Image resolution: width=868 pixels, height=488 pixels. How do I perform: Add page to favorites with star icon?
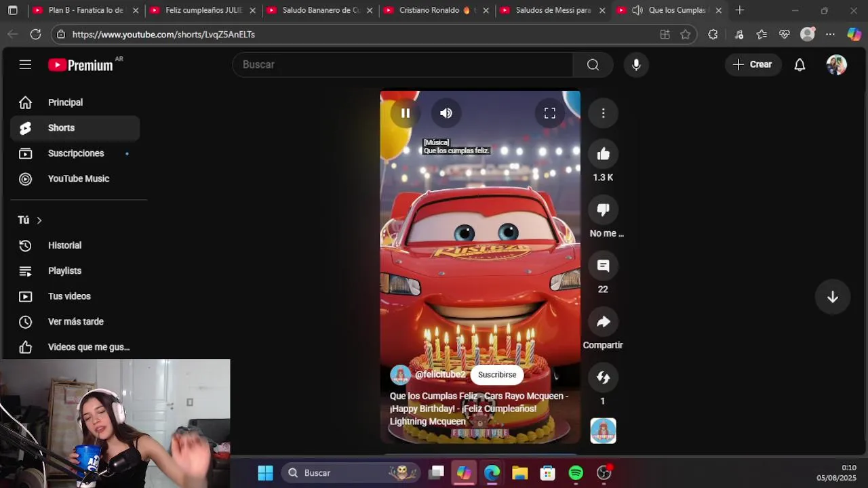tap(686, 35)
